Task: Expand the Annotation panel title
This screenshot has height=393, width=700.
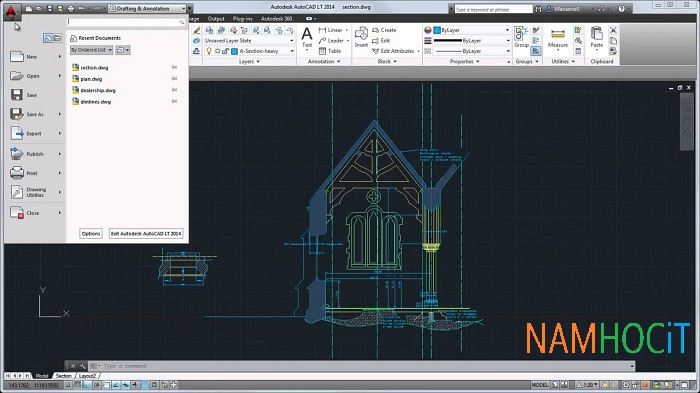Action: pyautogui.click(x=324, y=62)
